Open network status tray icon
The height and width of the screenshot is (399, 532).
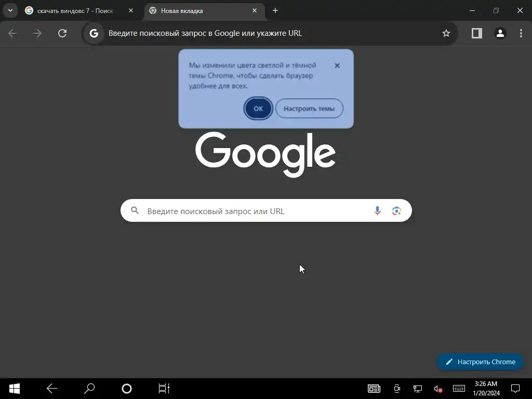417,389
